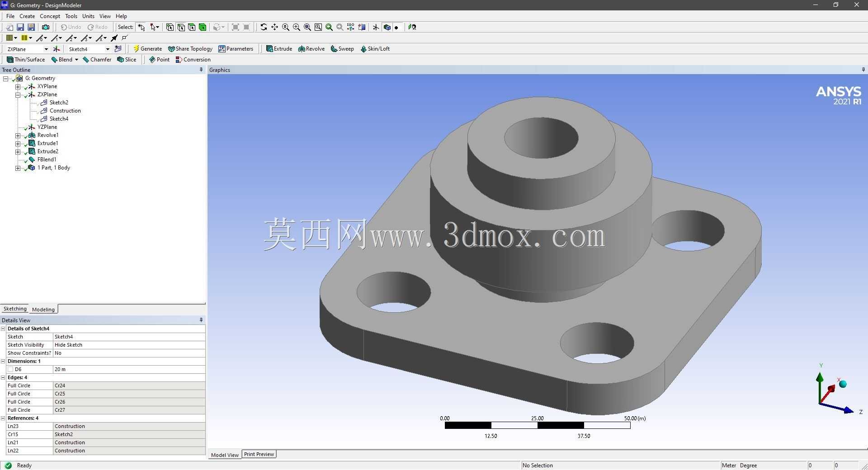
Task: Collapse the Details of Sketch4 section
Action: (3, 329)
